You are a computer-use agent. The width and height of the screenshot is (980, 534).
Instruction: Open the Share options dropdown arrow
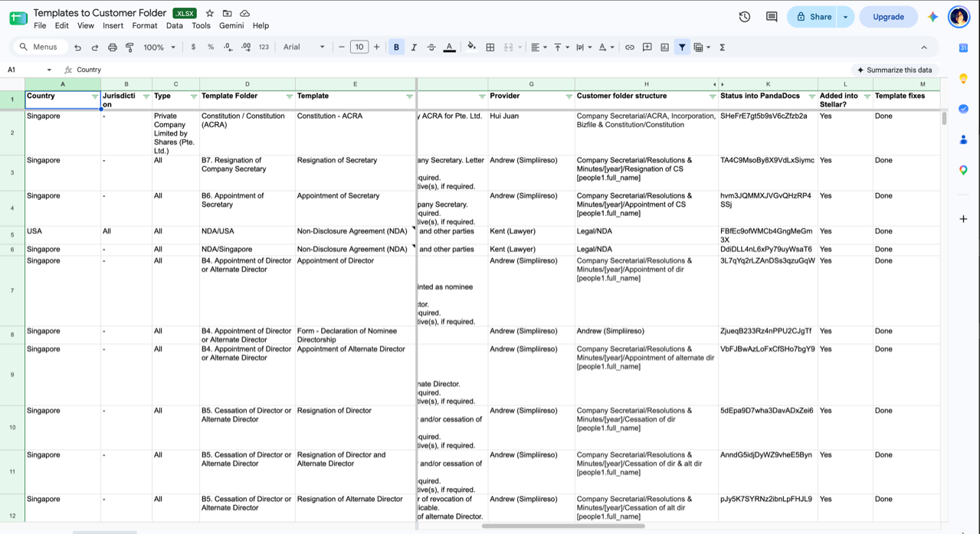click(845, 17)
